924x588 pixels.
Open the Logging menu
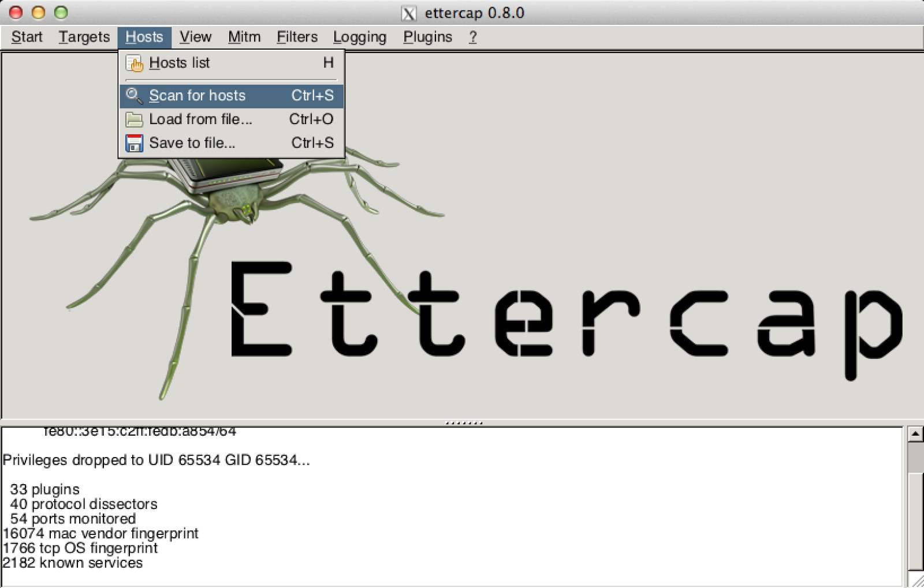click(x=360, y=37)
